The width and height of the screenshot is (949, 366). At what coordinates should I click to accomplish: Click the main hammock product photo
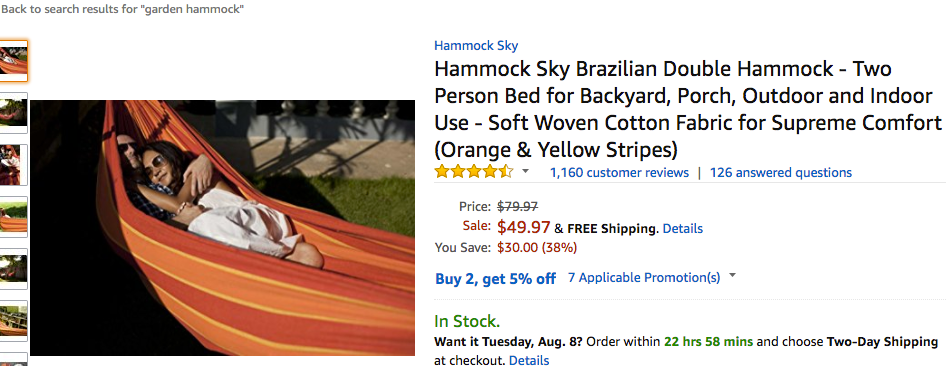coord(222,228)
